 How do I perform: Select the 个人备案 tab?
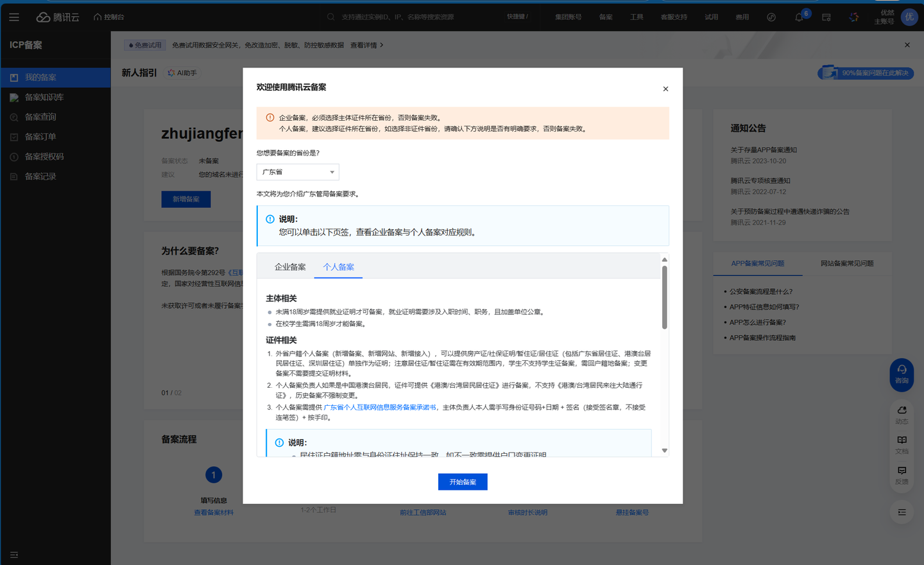coord(338,267)
